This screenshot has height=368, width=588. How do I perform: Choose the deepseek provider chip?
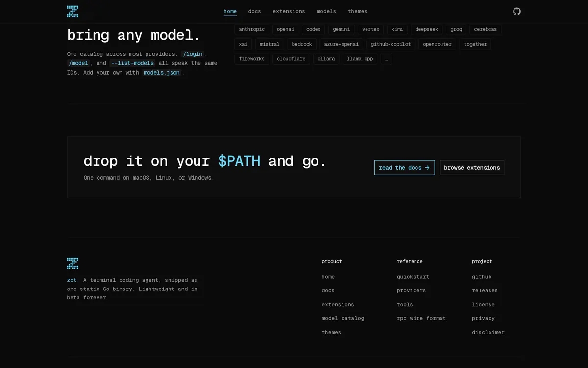pos(427,29)
